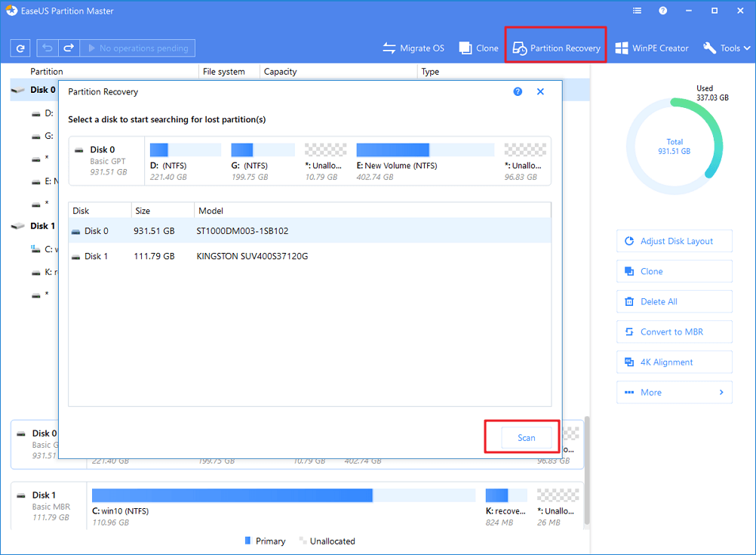Image resolution: width=756 pixels, height=555 pixels.
Task: Select G: partition in left tree
Action: 42,136
